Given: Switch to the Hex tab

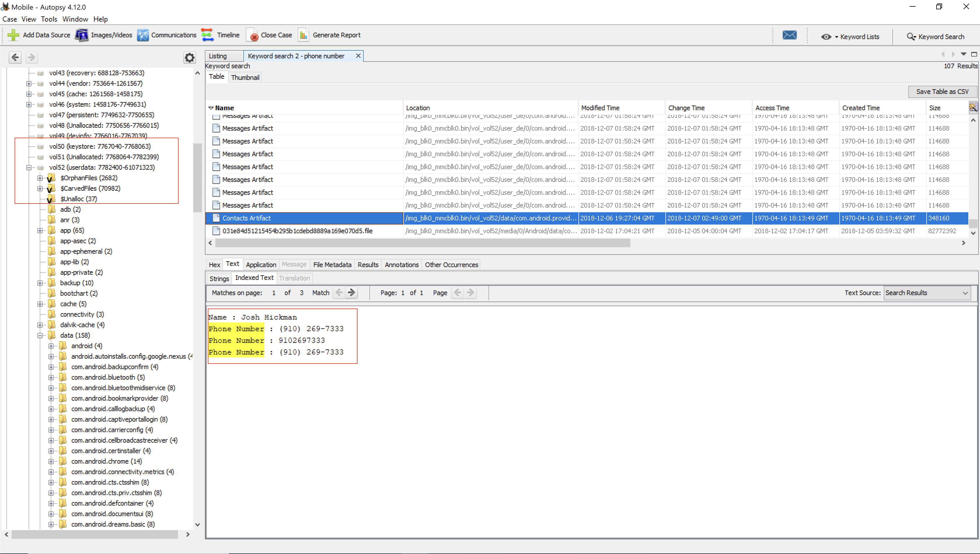Looking at the screenshot, I should (214, 264).
